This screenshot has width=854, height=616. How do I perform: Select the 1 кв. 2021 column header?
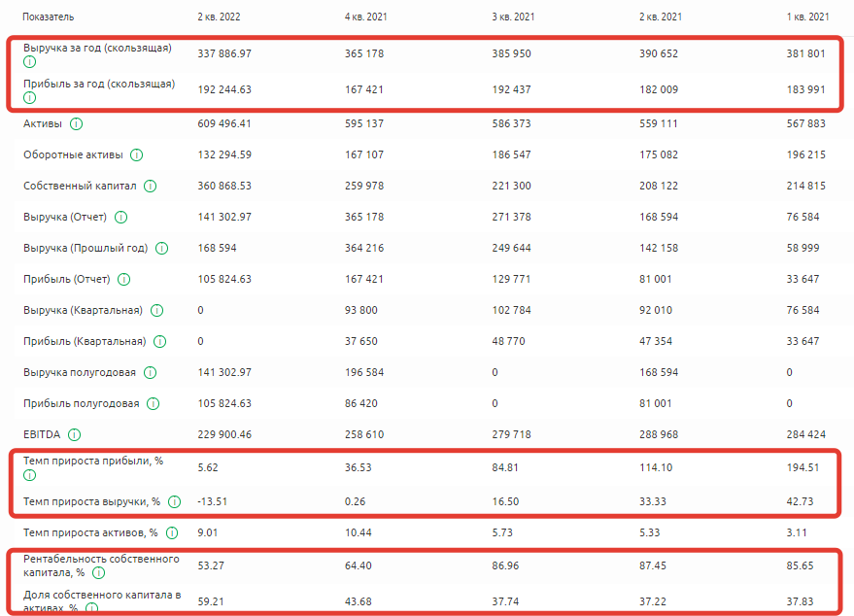click(806, 17)
